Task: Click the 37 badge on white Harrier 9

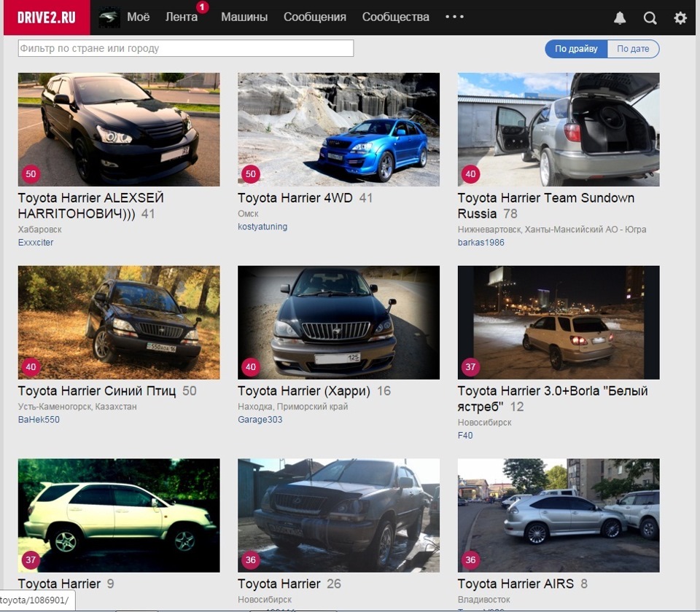Action: (31, 560)
